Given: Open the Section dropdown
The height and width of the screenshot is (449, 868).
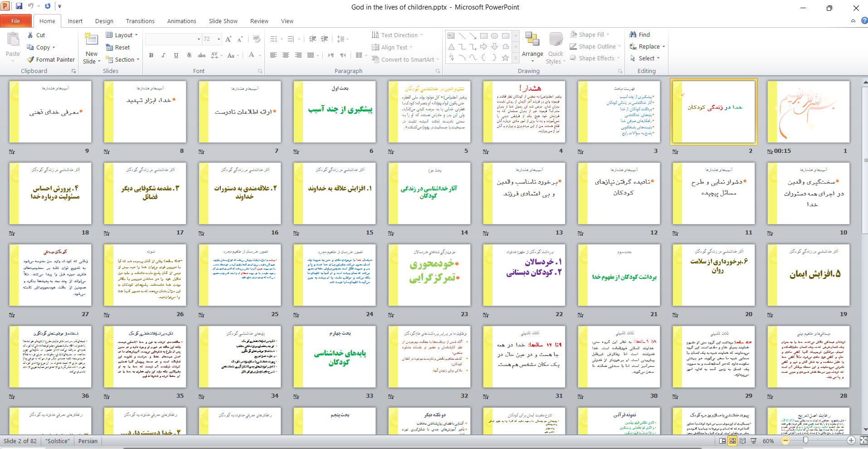Looking at the screenshot, I should (x=122, y=59).
